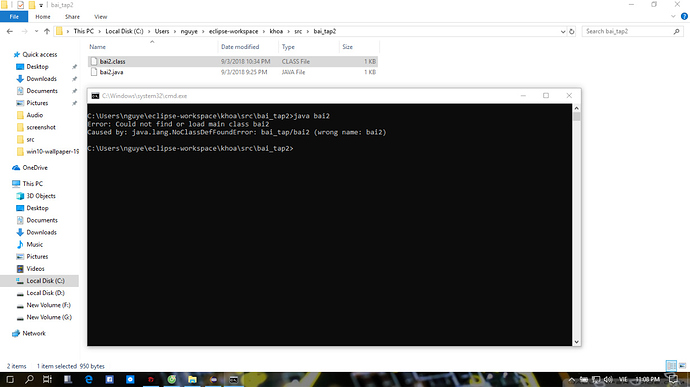This screenshot has height=387, width=690.
Task: Sort files by Date modified column
Action: 240,47
